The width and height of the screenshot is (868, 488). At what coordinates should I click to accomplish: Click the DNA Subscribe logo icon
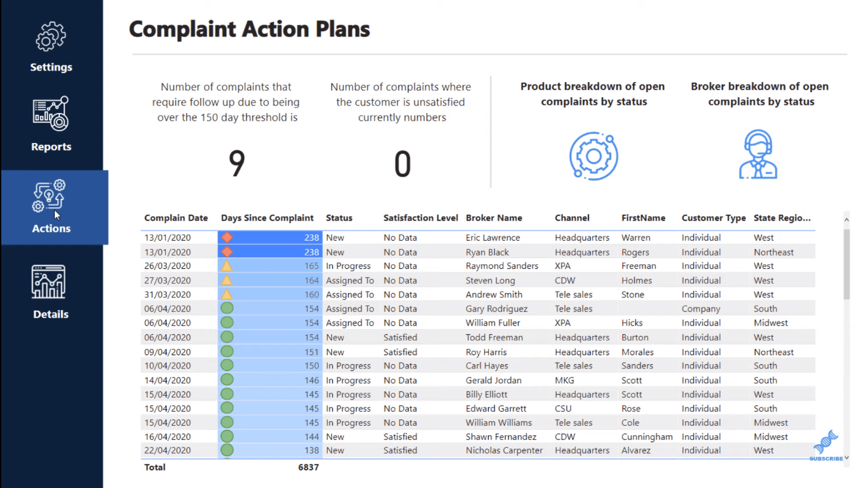pyautogui.click(x=826, y=442)
